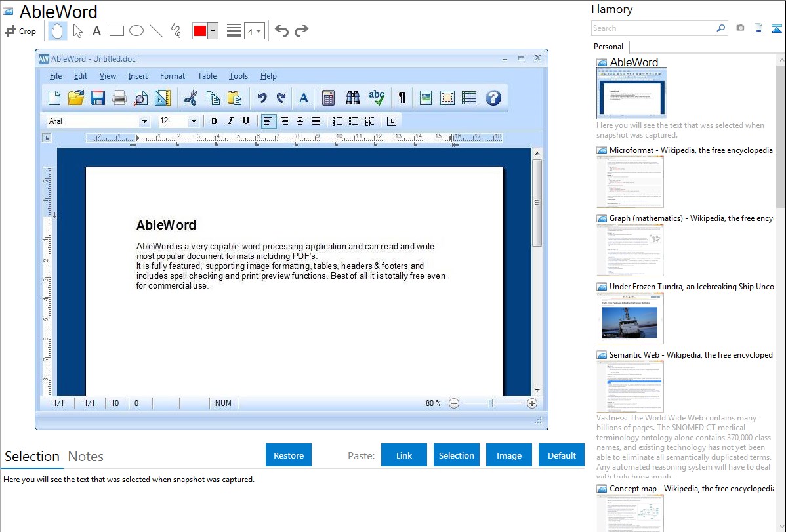Open the Edit menu in AbleWord

[x=80, y=76]
